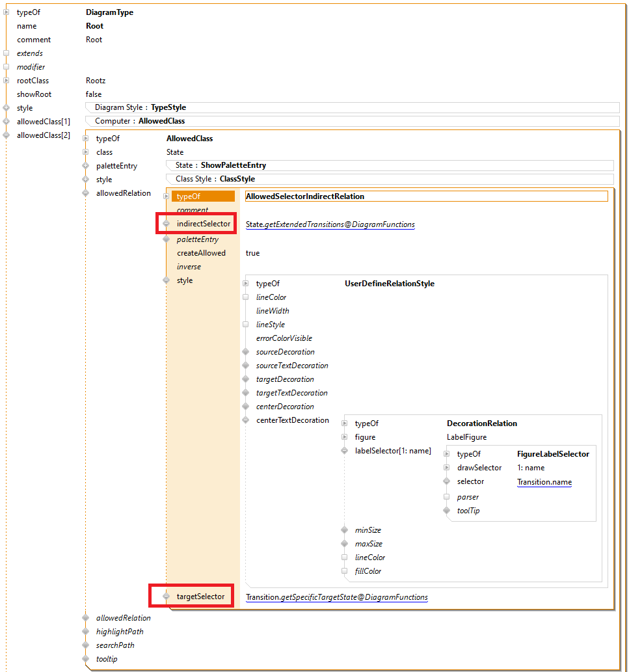
Task: Expand the typeOf arrow for DiagramType
Action: 5,12
